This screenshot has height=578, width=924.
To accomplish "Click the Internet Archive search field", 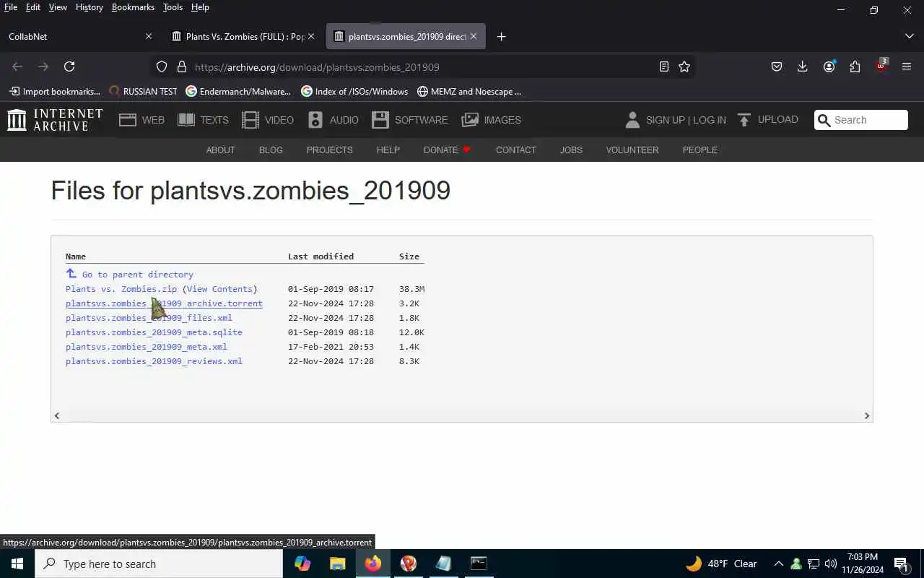I will pos(861,120).
